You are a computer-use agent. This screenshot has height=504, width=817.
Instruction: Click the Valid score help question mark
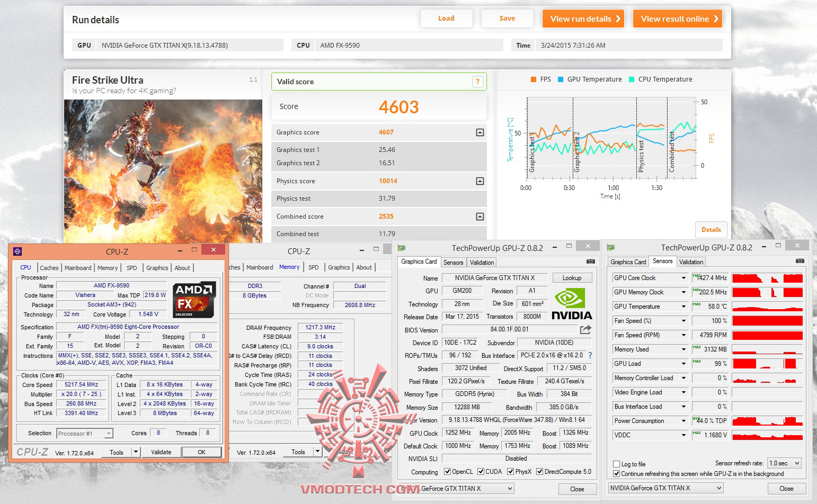point(477,82)
